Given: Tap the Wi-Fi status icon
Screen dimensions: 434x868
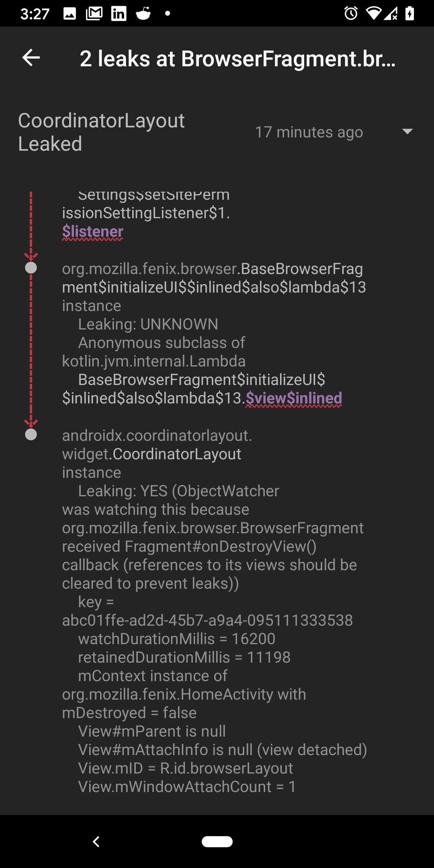Looking at the screenshot, I should (375, 14).
